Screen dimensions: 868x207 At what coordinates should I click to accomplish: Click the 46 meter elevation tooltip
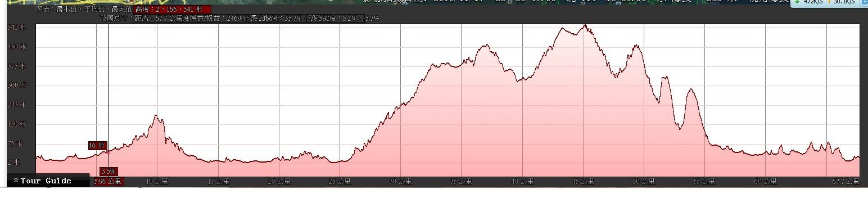(97, 146)
